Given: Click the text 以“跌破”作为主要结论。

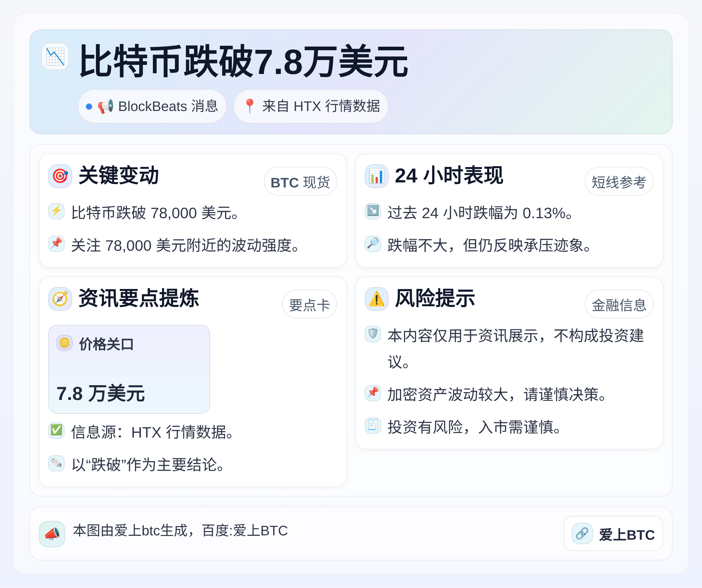Looking at the screenshot, I should tap(149, 465).
